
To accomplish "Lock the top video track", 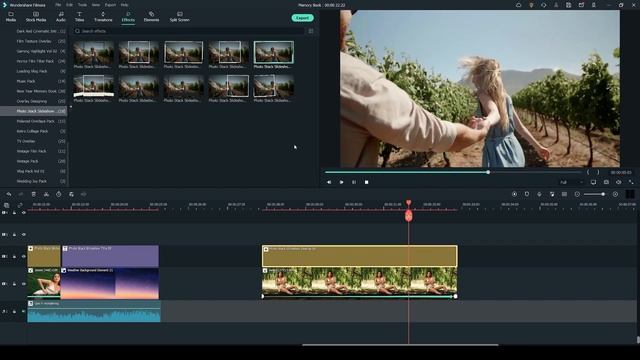I will [14, 213].
